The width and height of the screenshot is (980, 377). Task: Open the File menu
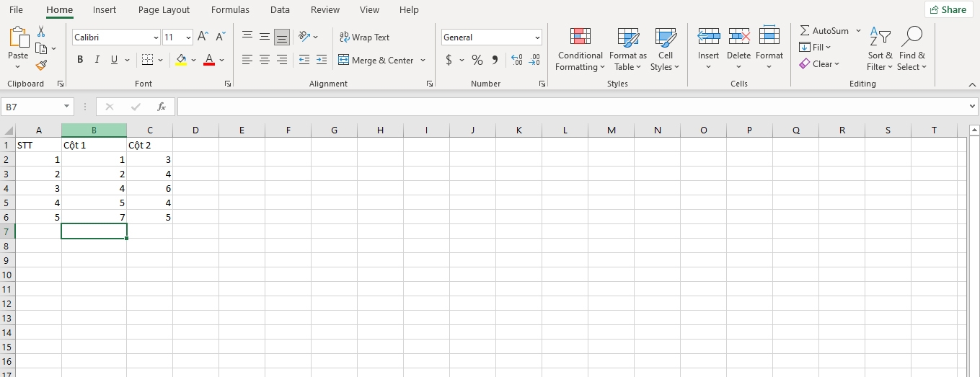tap(16, 10)
